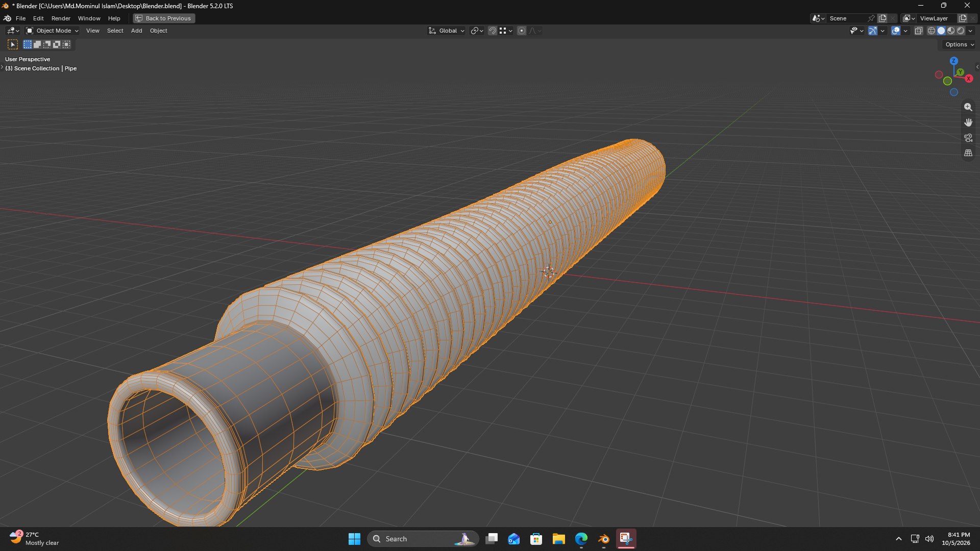
Task: Click the Y axis on navigation gizmo
Action: (960, 72)
